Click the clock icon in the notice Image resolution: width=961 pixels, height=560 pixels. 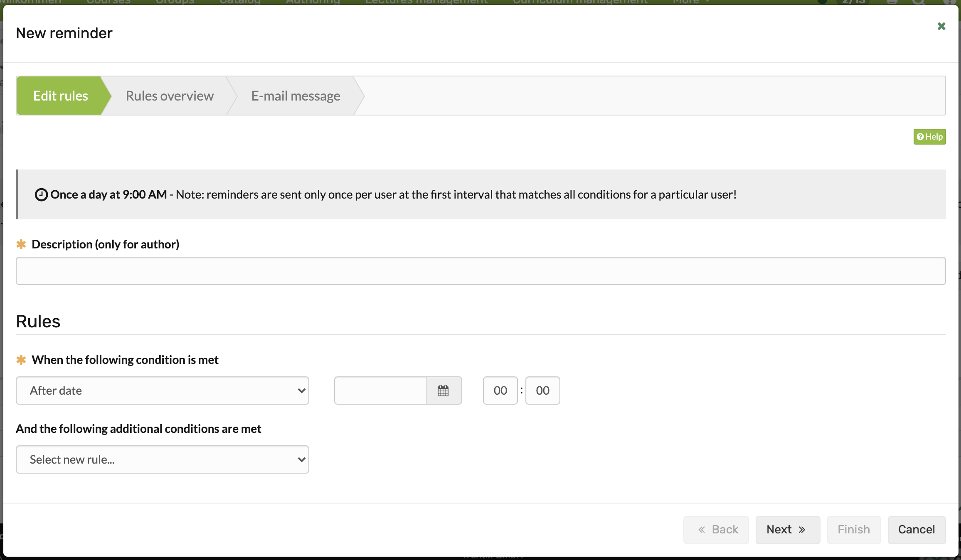point(41,194)
